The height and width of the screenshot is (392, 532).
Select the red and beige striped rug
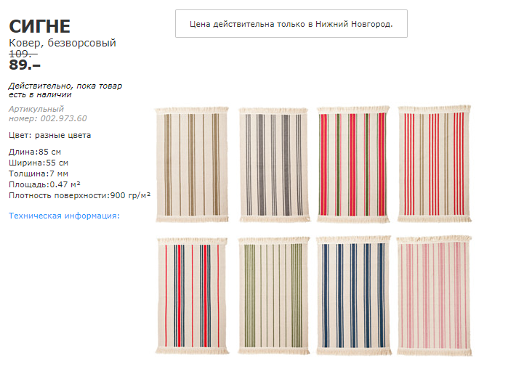[x=435, y=163]
